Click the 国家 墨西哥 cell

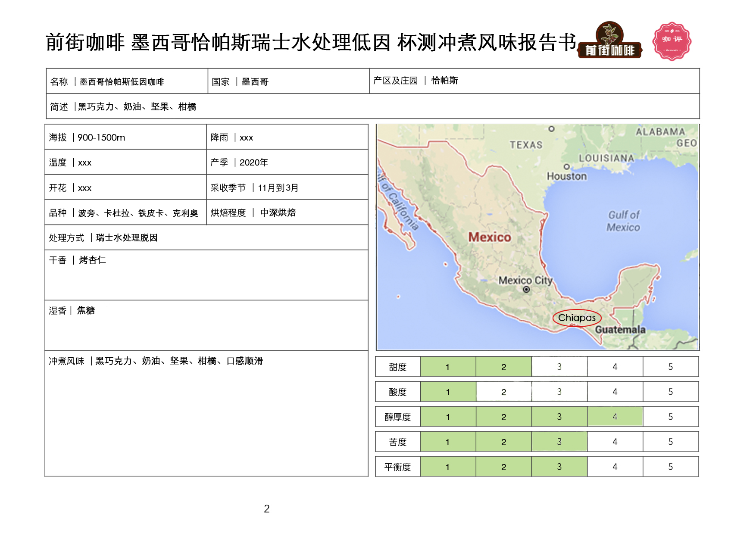(x=289, y=81)
